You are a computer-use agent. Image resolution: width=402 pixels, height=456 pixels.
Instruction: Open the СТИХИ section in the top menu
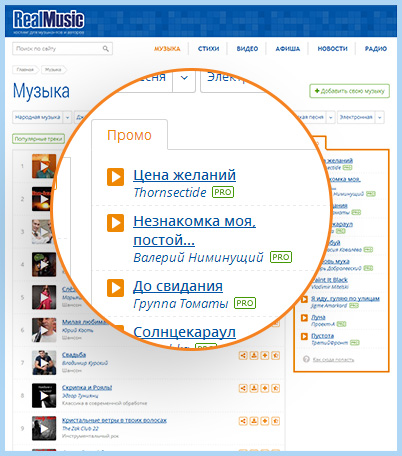(x=208, y=49)
